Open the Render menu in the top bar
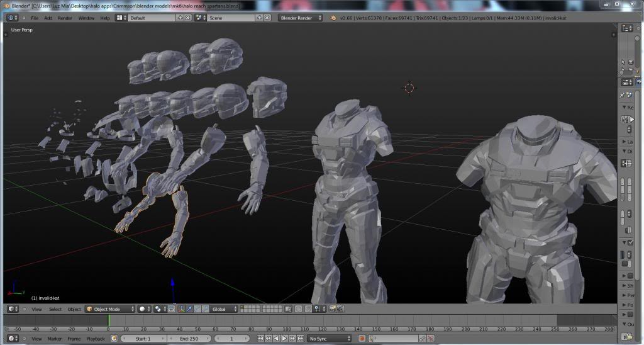Viewport: 644px width, 345px height. pos(65,18)
